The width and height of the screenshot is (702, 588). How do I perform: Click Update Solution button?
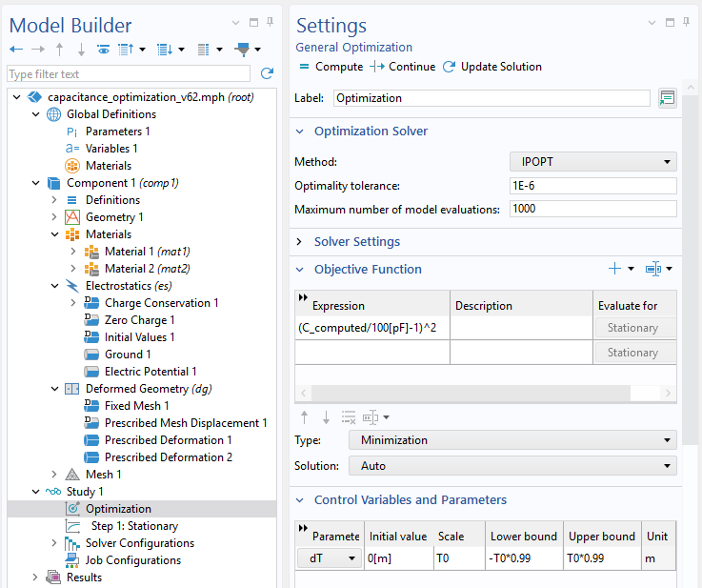pyautogui.click(x=492, y=67)
